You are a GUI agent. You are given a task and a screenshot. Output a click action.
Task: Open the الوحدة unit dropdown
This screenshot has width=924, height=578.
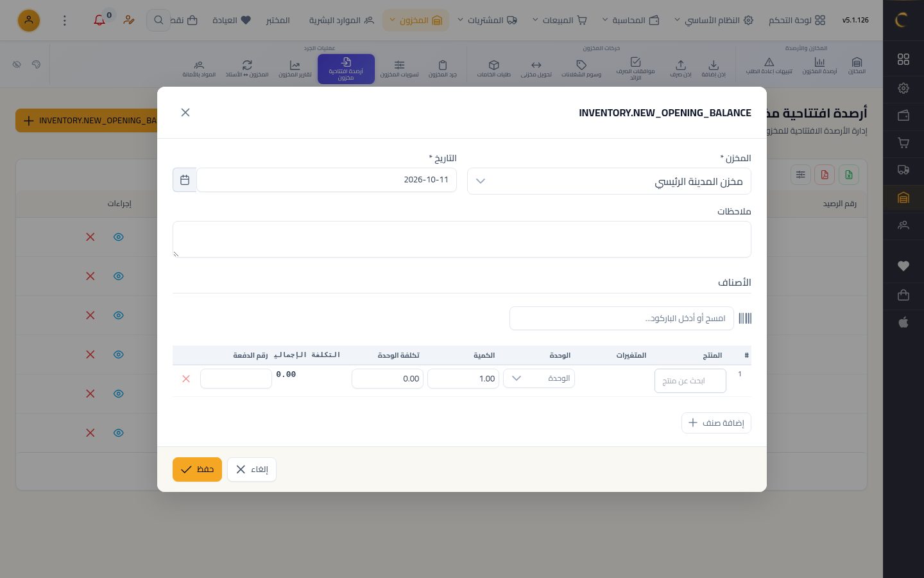click(x=539, y=378)
